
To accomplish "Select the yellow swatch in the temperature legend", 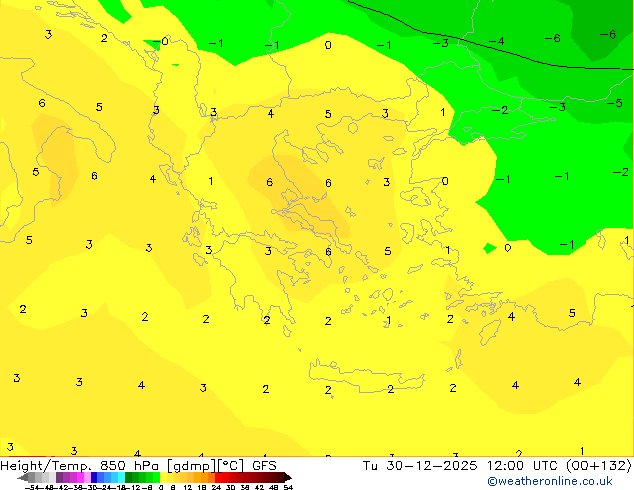I will click(x=163, y=477).
